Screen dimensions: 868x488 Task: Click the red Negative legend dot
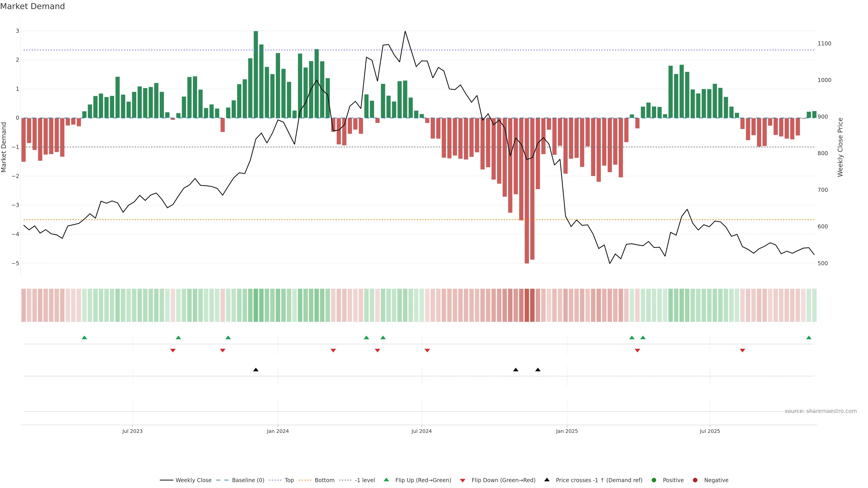click(x=695, y=480)
